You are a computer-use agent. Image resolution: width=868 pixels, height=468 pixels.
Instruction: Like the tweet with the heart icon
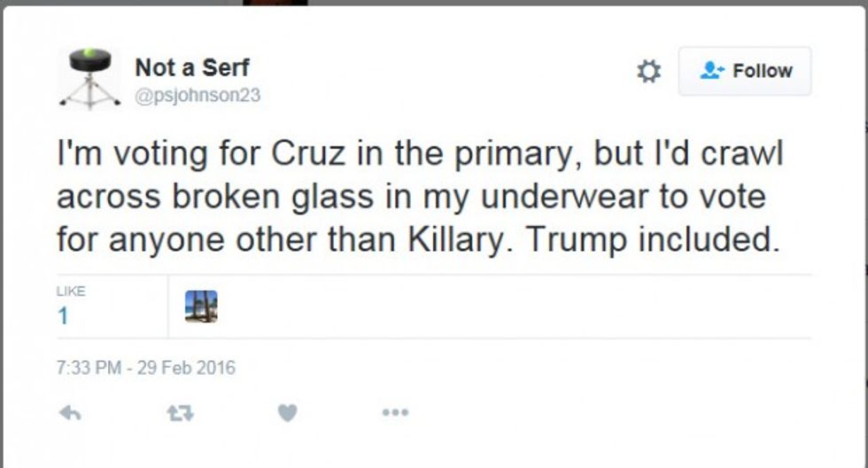tap(288, 412)
